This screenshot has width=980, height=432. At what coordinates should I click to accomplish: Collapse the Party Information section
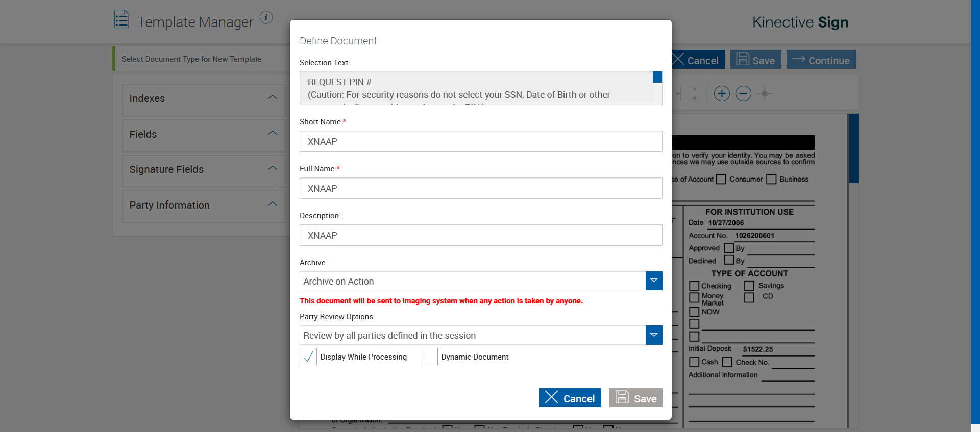(273, 204)
